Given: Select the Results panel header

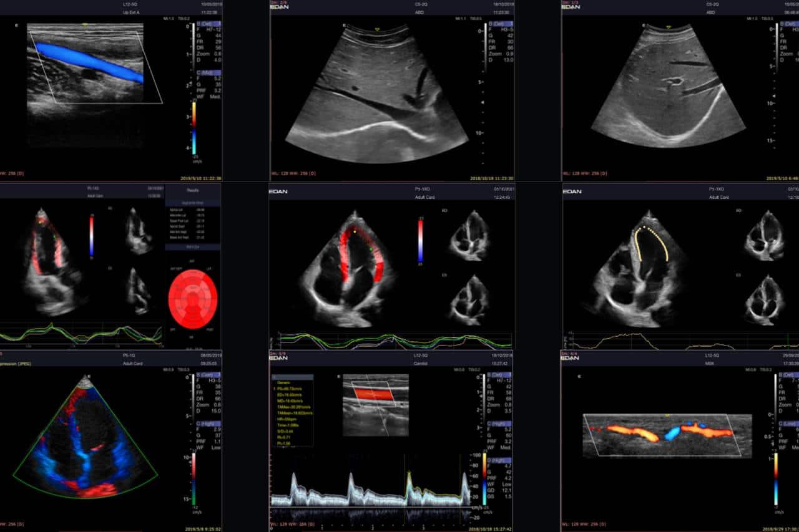Looking at the screenshot, I should click(193, 190).
